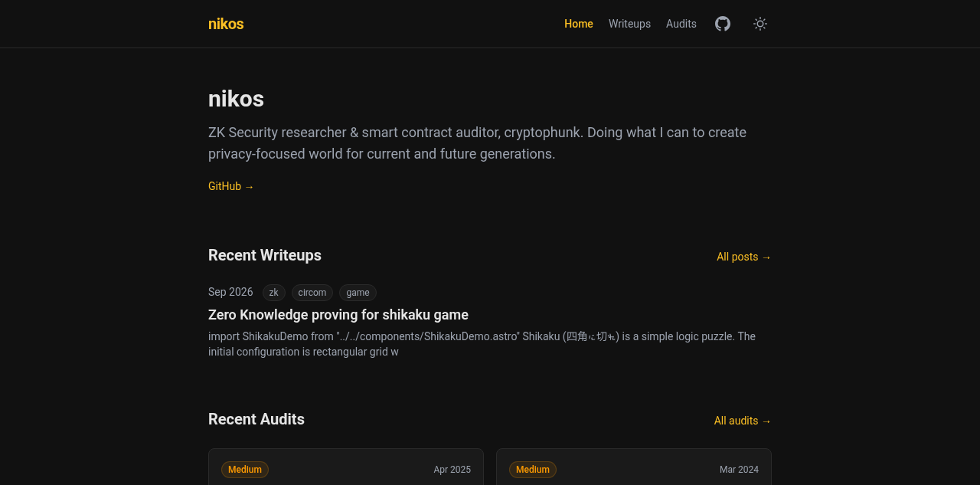Open Zero Knowledge proving for shikaku game post

pos(338,315)
